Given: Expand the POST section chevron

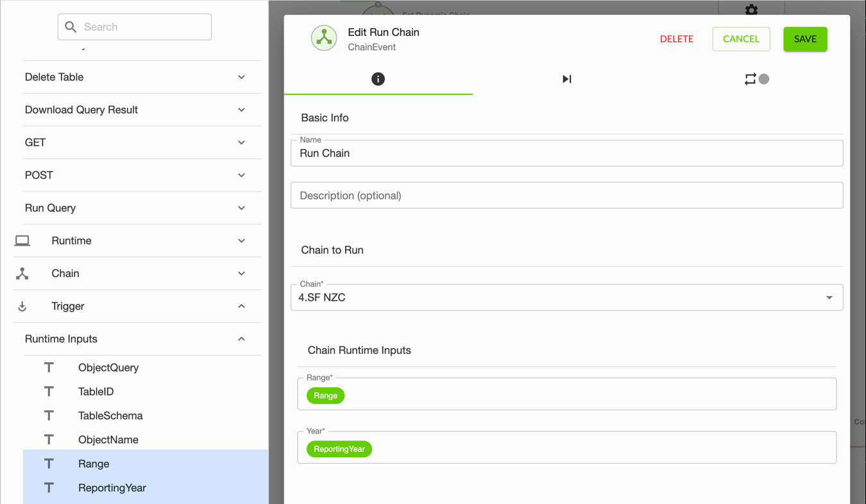Looking at the screenshot, I should 241,175.
